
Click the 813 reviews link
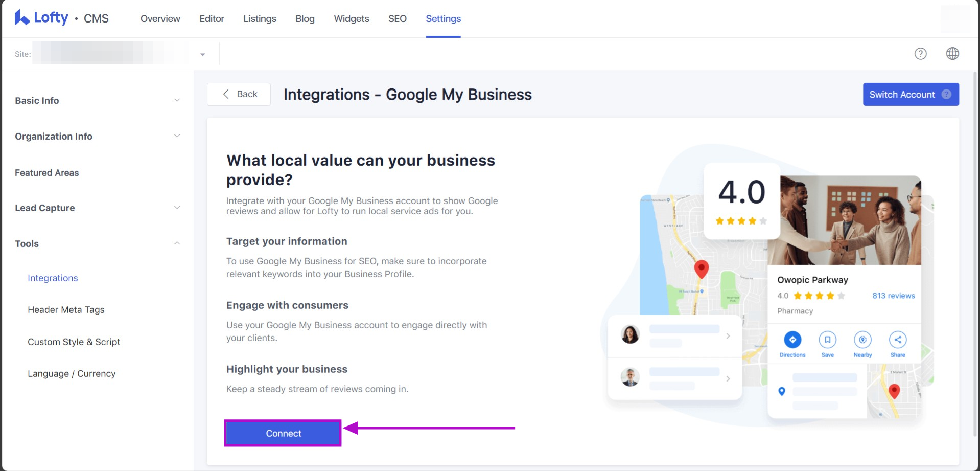(x=893, y=296)
